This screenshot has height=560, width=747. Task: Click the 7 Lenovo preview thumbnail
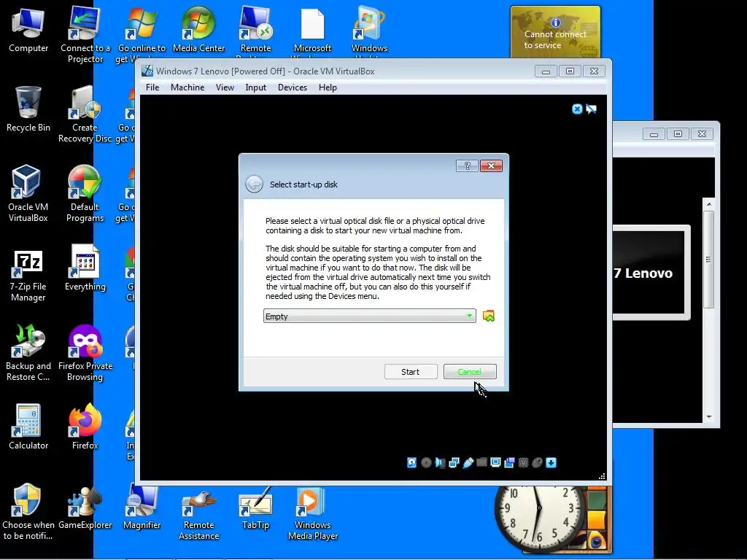pos(650,273)
